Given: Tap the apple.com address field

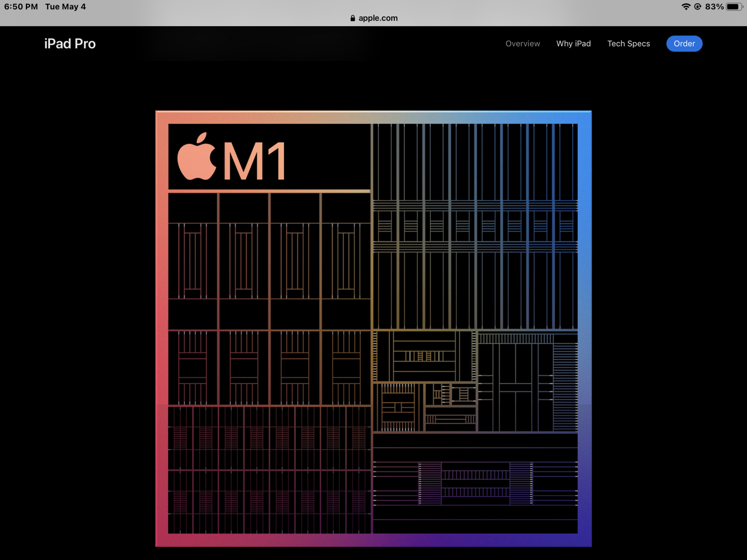Looking at the screenshot, I should click(378, 18).
